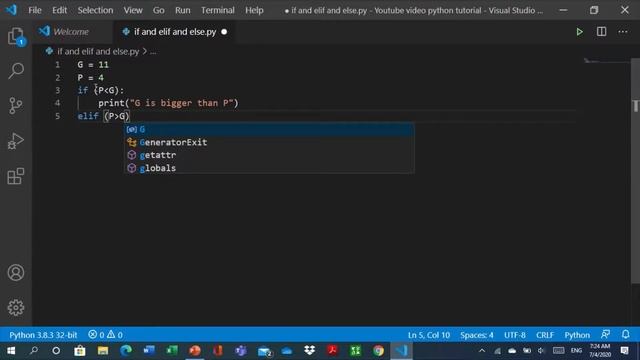Click on the print statement on line 4
640x360 pixels.
click(x=168, y=103)
